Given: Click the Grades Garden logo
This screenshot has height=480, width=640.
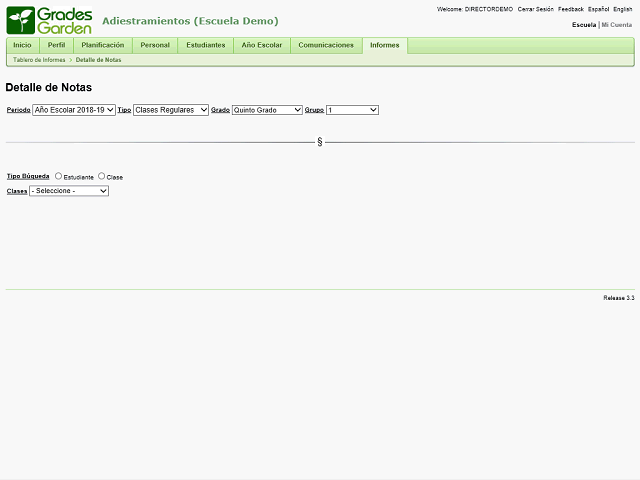Looking at the screenshot, I should coord(50,20).
